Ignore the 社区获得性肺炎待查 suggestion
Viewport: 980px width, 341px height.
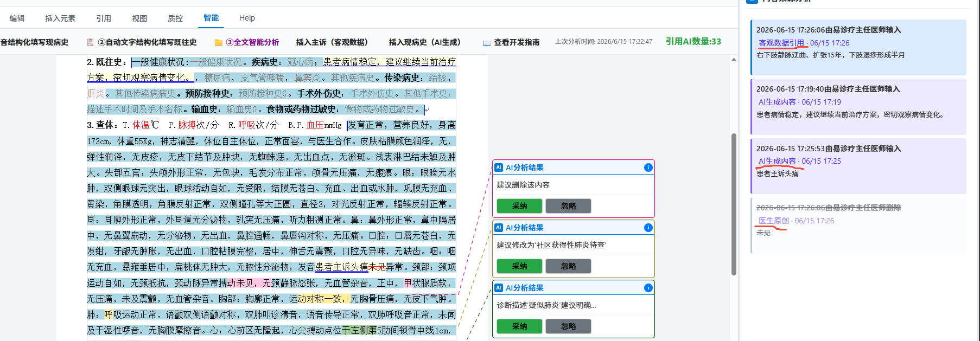[568, 266]
